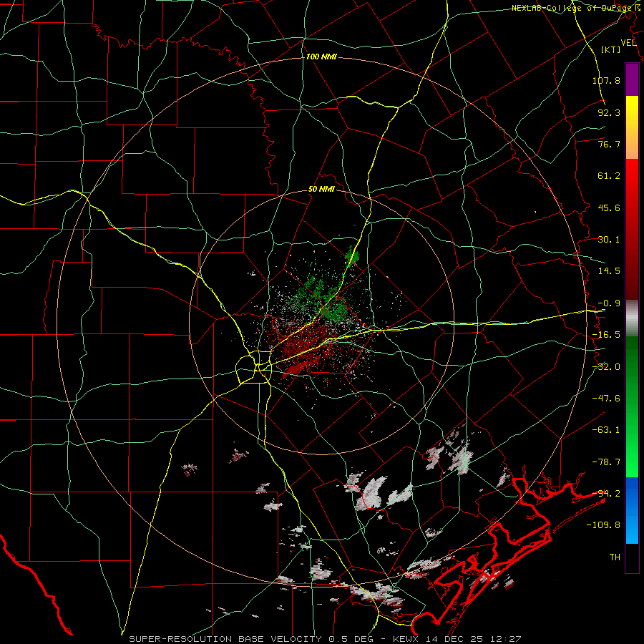The image size is (644, 644).
Task: Click the "TH" legend label
Action: click(x=615, y=557)
